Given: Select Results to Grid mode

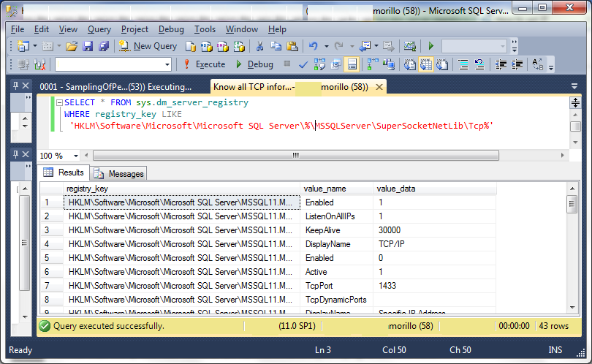Looking at the screenshot, I should coord(426,64).
